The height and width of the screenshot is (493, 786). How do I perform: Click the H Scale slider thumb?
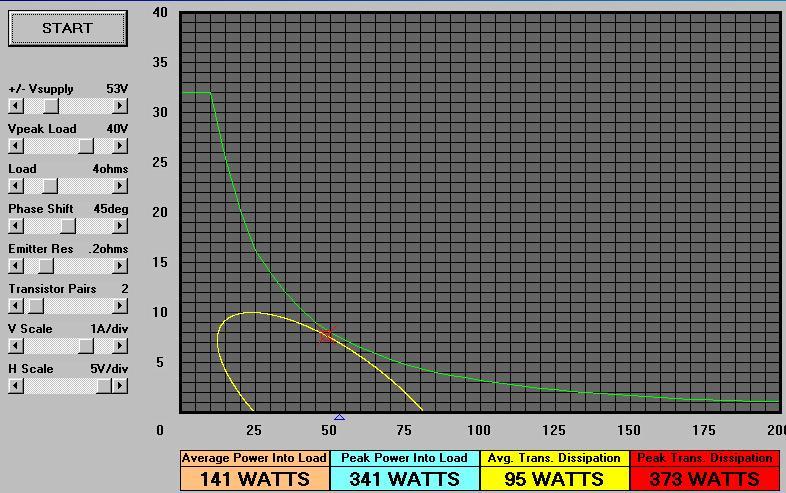(104, 386)
